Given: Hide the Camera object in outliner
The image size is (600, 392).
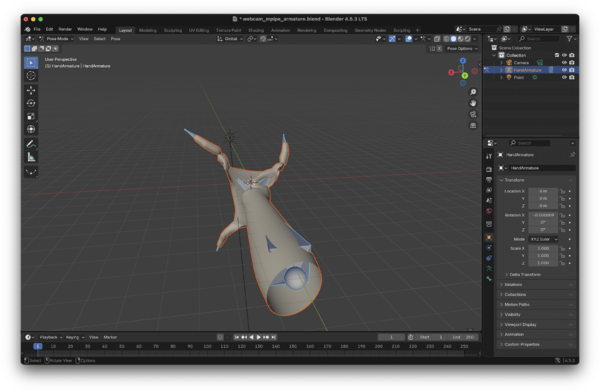Looking at the screenshot, I should point(564,62).
